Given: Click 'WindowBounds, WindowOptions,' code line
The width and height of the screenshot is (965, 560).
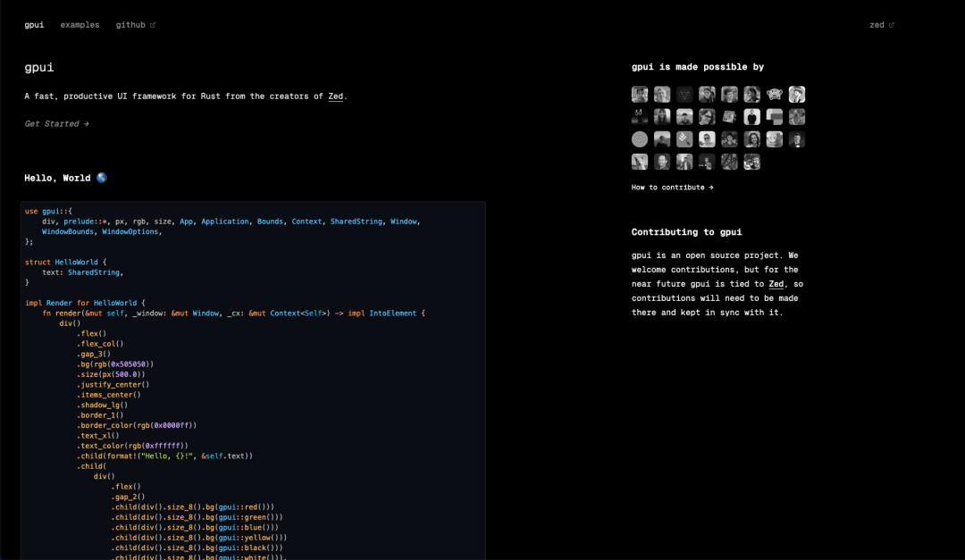Looking at the screenshot, I should pos(102,231).
